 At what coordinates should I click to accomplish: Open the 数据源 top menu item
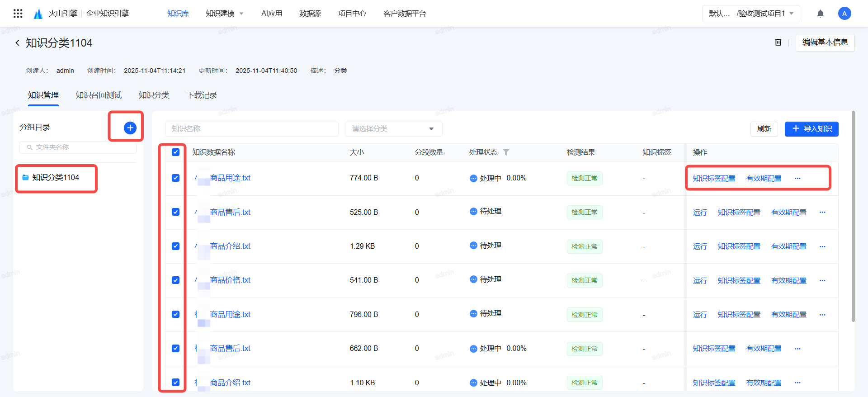click(x=310, y=14)
